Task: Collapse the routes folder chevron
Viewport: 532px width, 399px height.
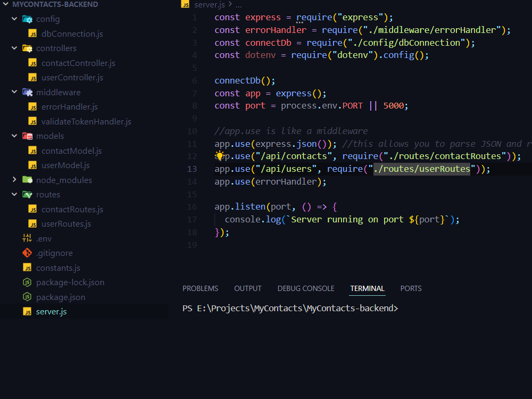Action: tap(14, 194)
